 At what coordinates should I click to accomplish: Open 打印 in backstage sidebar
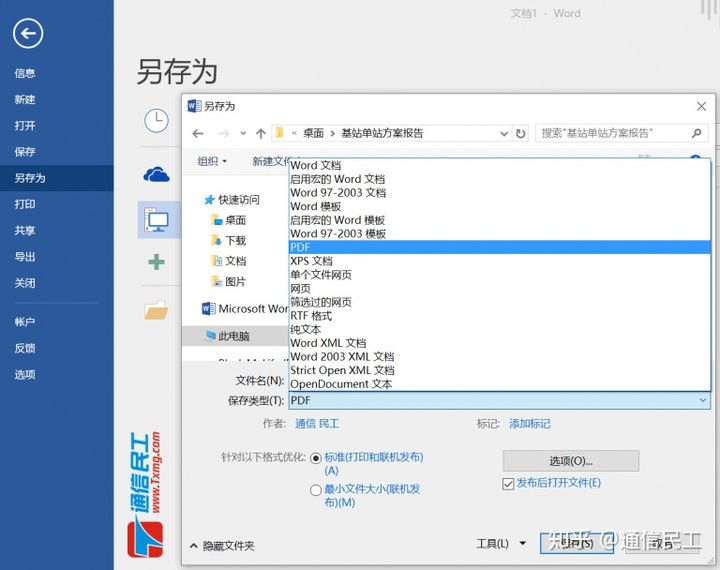(25, 204)
